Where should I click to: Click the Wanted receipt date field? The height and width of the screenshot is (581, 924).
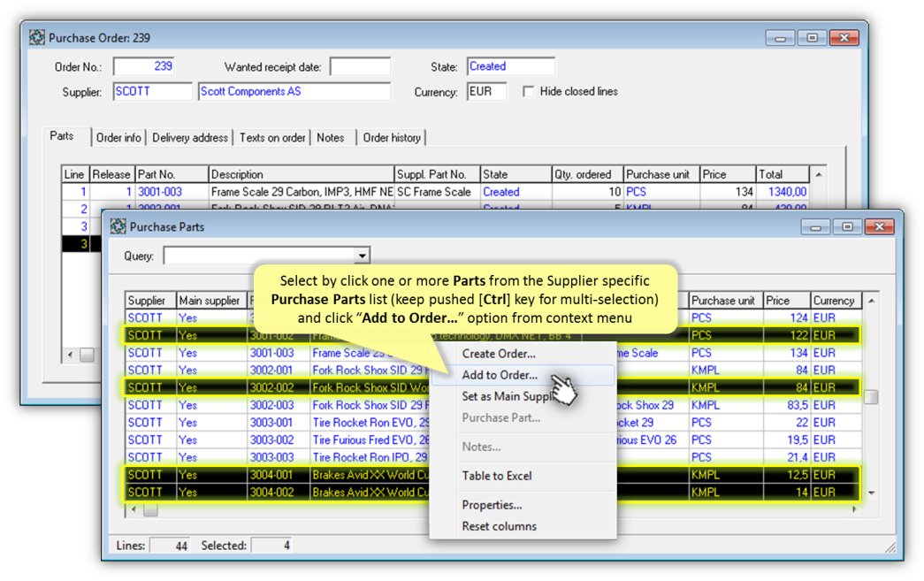pos(360,66)
